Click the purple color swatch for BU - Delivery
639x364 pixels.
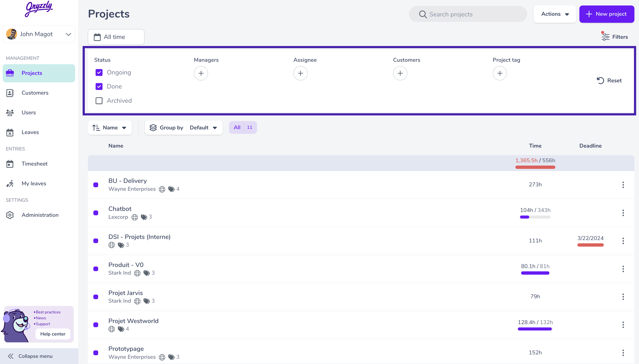tap(96, 185)
